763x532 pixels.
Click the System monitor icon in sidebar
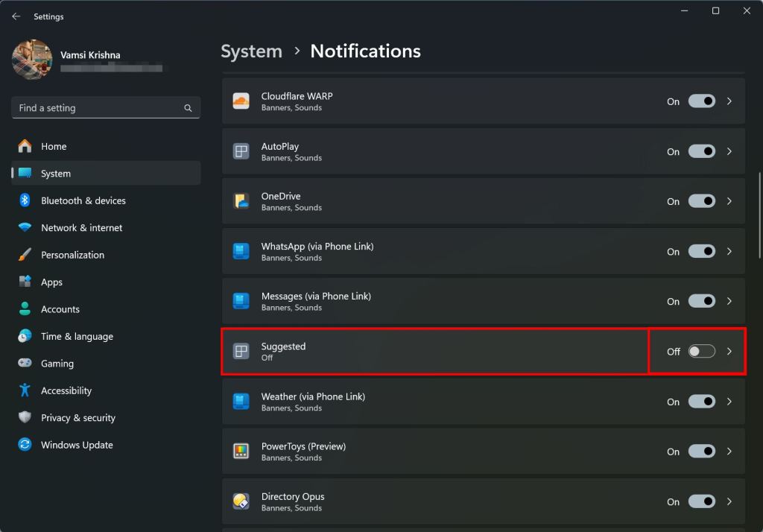(25, 173)
